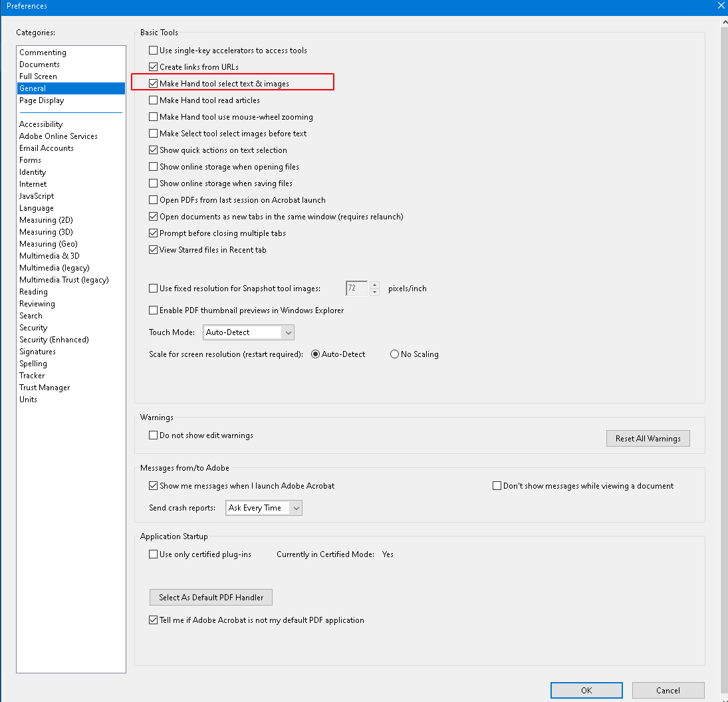Uncheck 'Create links from URLs'
Screen dimensions: 728x702
point(154,66)
